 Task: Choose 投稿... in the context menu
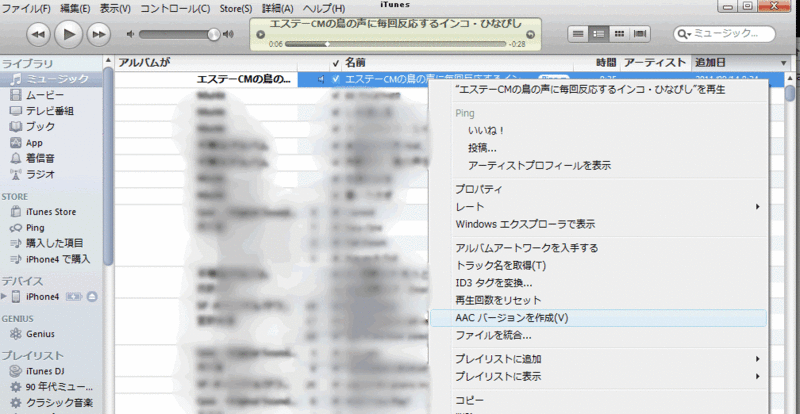coord(482,148)
